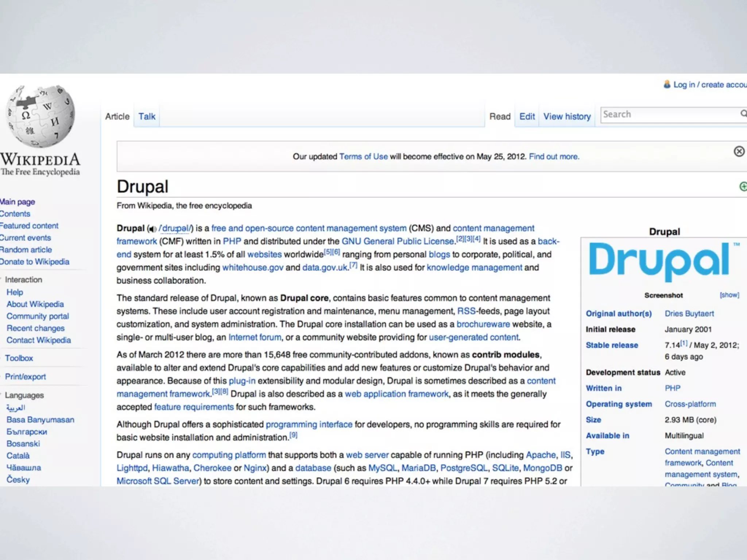Viewport: 747px width, 560px height.
Task: Open the Terms of Use link
Action: tap(363, 157)
